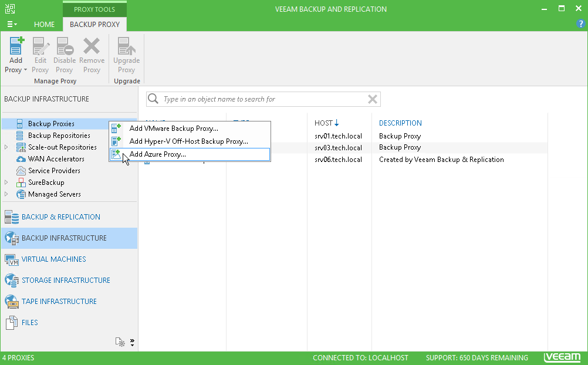Click the Veeam console icon in title bar
The image size is (588, 365).
(x=10, y=9)
